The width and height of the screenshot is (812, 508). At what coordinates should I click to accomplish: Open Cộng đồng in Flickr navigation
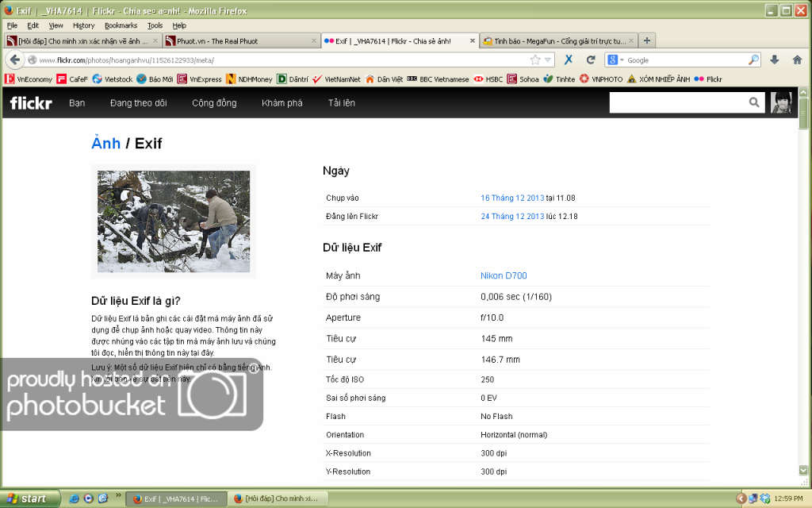(x=214, y=103)
